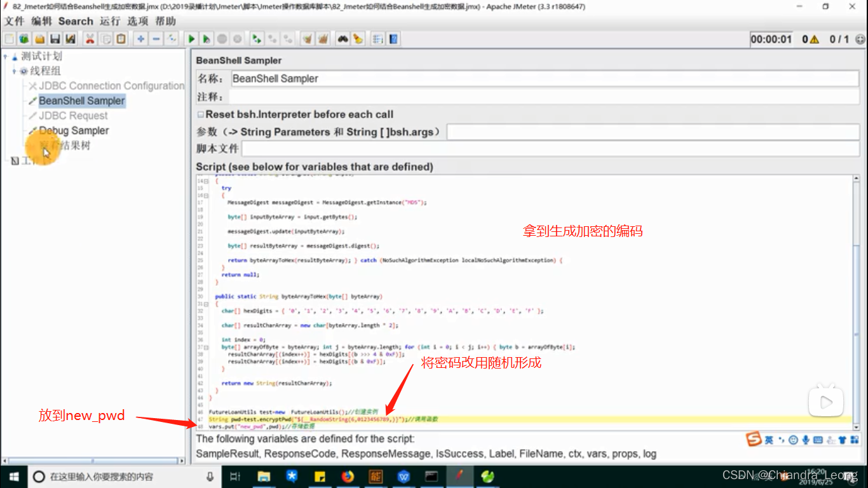Image resolution: width=868 pixels, height=488 pixels.
Task: Click the Cut scissors icon
Action: click(90, 39)
